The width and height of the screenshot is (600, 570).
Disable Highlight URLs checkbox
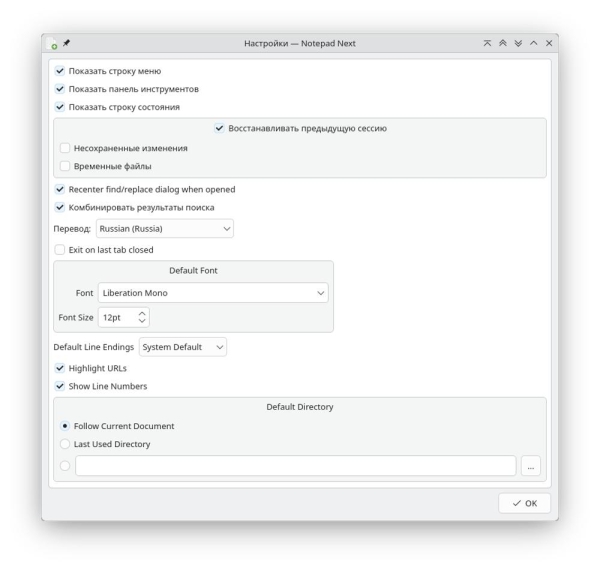point(60,368)
